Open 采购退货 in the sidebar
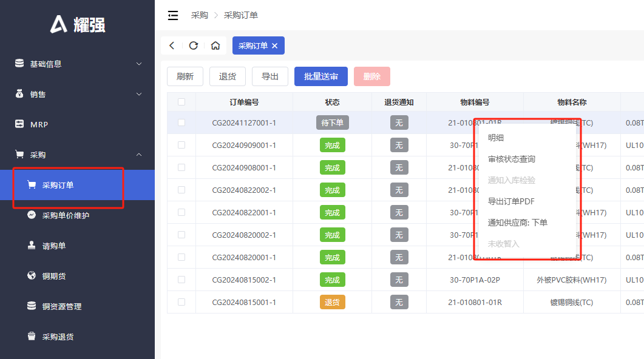This screenshot has width=644, height=359. [77, 337]
